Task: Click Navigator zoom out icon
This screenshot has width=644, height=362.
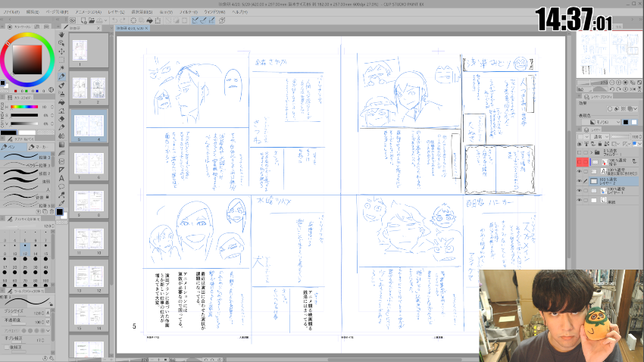Action: coord(612,83)
